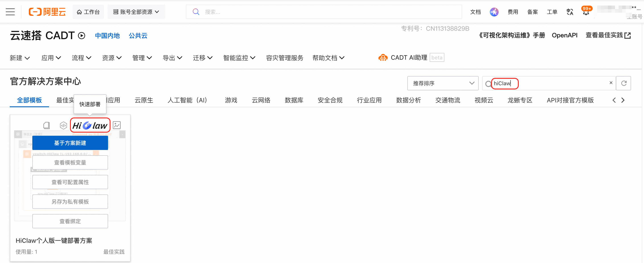The image size is (644, 263).
Task: Expand the 智能监控 menu
Action: pos(239,58)
